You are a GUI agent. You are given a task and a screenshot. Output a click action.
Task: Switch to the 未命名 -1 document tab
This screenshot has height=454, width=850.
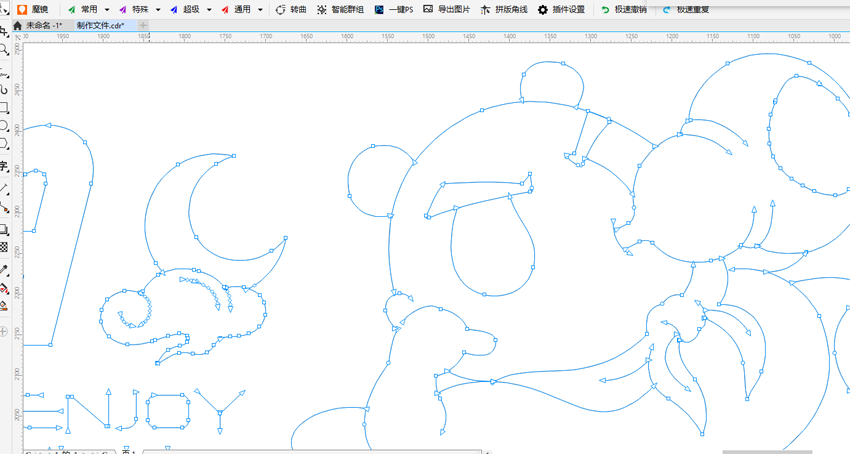coord(44,25)
